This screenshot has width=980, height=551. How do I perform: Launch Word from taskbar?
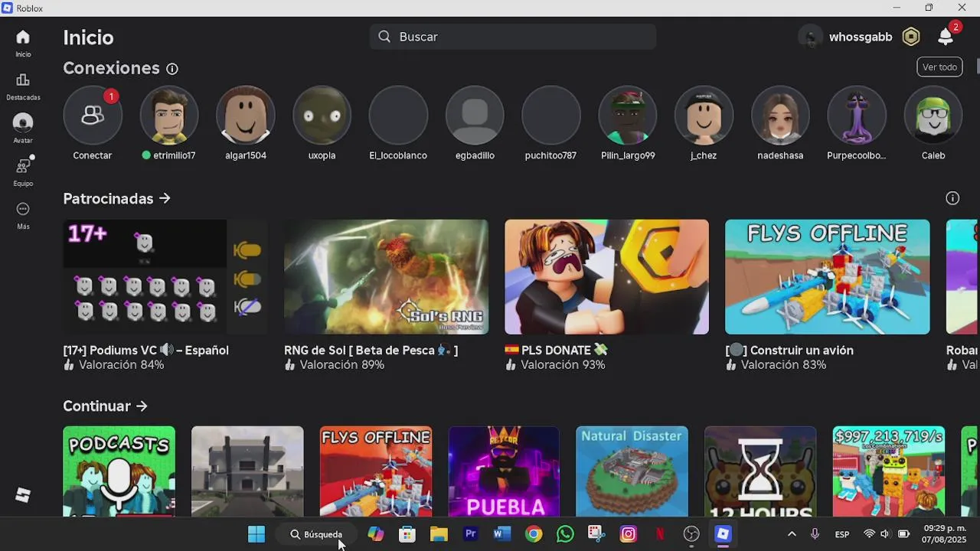[x=502, y=534]
